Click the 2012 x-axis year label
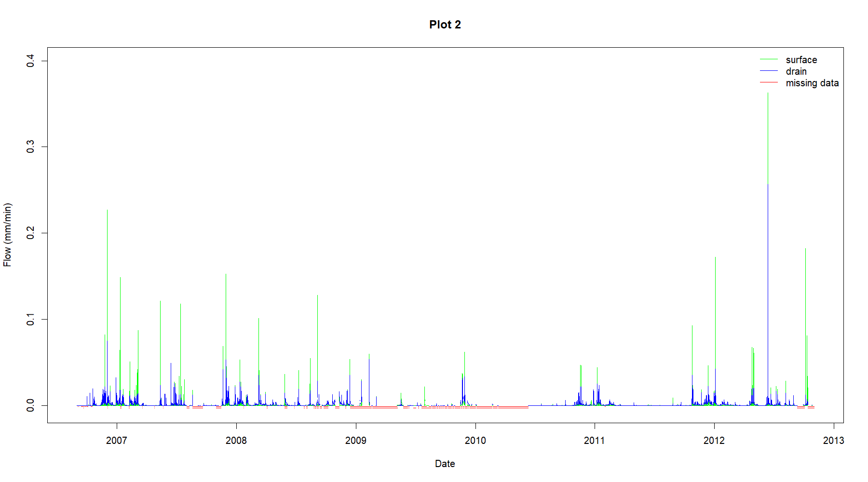 [x=714, y=440]
